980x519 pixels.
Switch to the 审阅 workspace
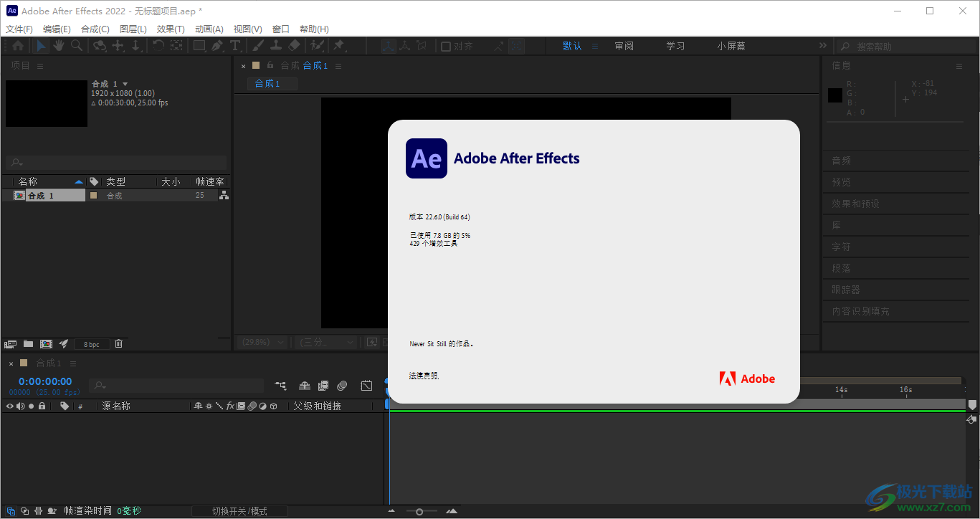[x=623, y=45]
